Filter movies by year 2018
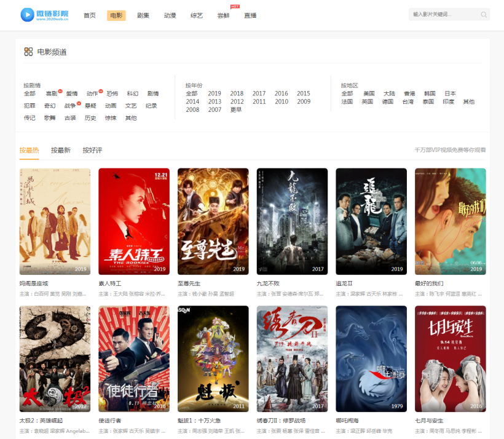 pos(237,94)
